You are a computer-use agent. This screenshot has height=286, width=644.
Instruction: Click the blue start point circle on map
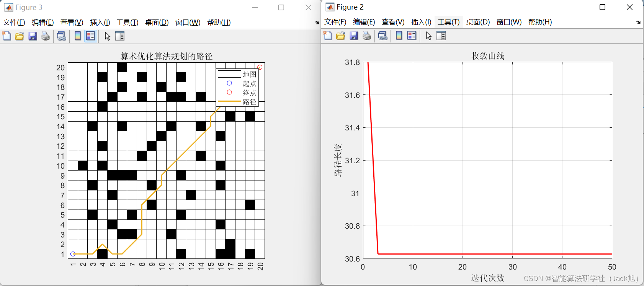[73, 254]
